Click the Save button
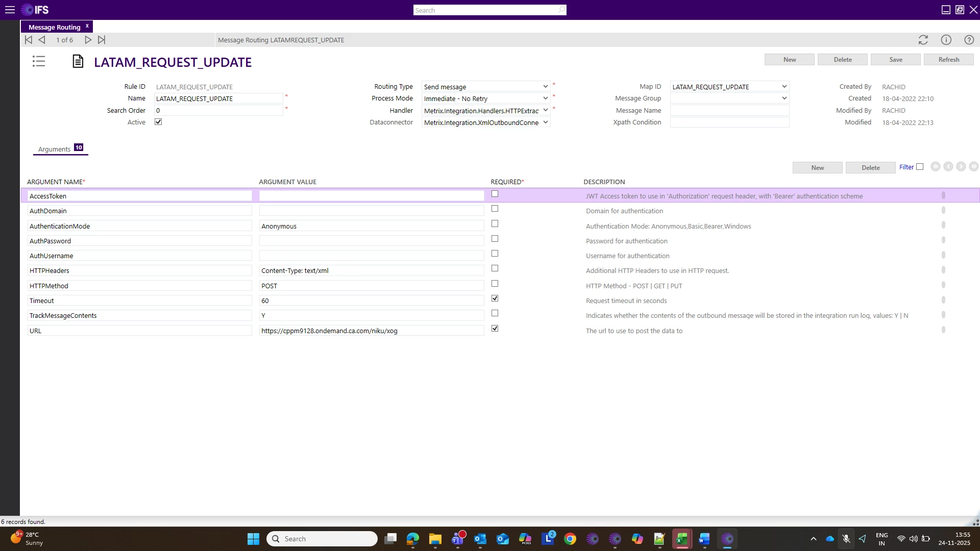The width and height of the screenshot is (980, 551). click(895, 60)
